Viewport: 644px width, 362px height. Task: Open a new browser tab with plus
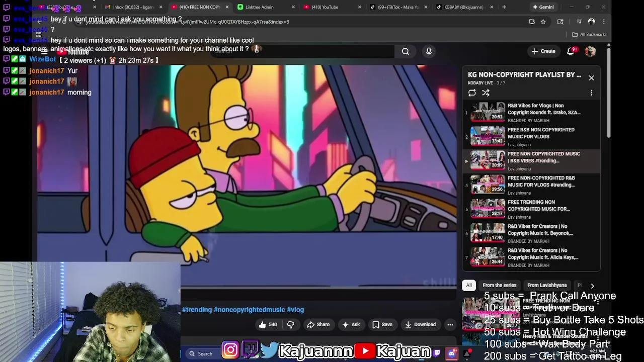tap(504, 7)
